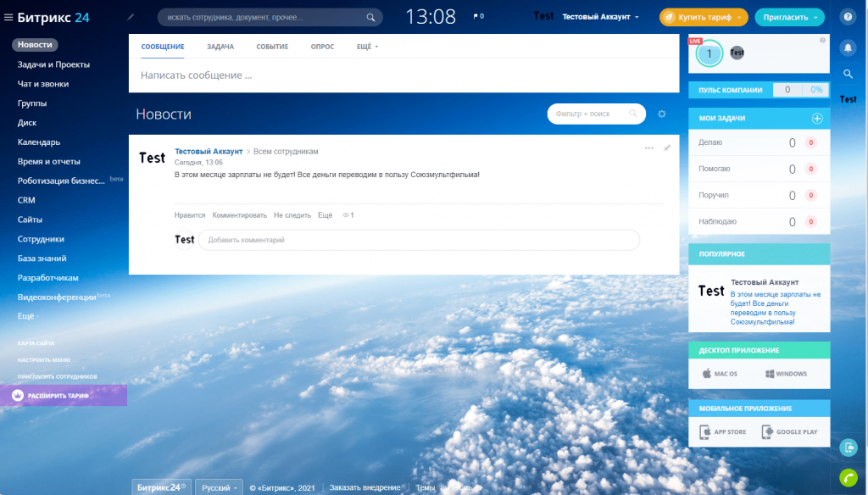Open the three-dots post options menu
Image resolution: width=868 pixels, height=495 pixels.
coord(648,147)
